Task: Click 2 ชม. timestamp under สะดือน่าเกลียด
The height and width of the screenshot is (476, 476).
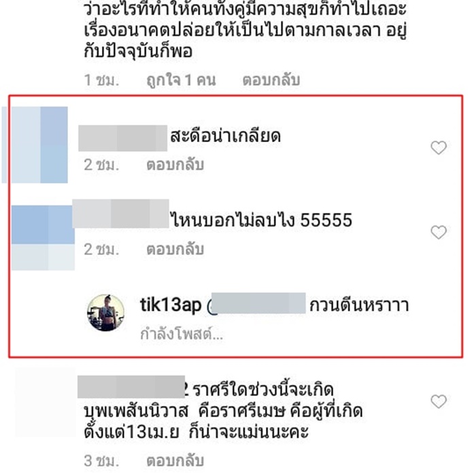Action: click(x=102, y=165)
